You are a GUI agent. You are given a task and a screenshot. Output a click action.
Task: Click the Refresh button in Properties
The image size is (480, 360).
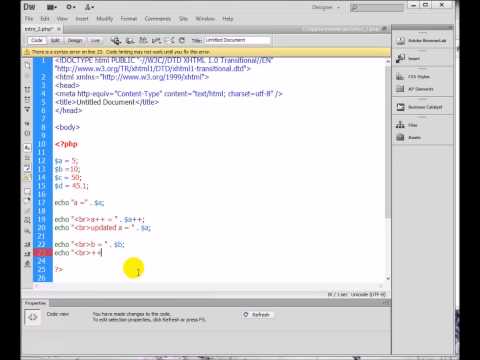point(257,315)
